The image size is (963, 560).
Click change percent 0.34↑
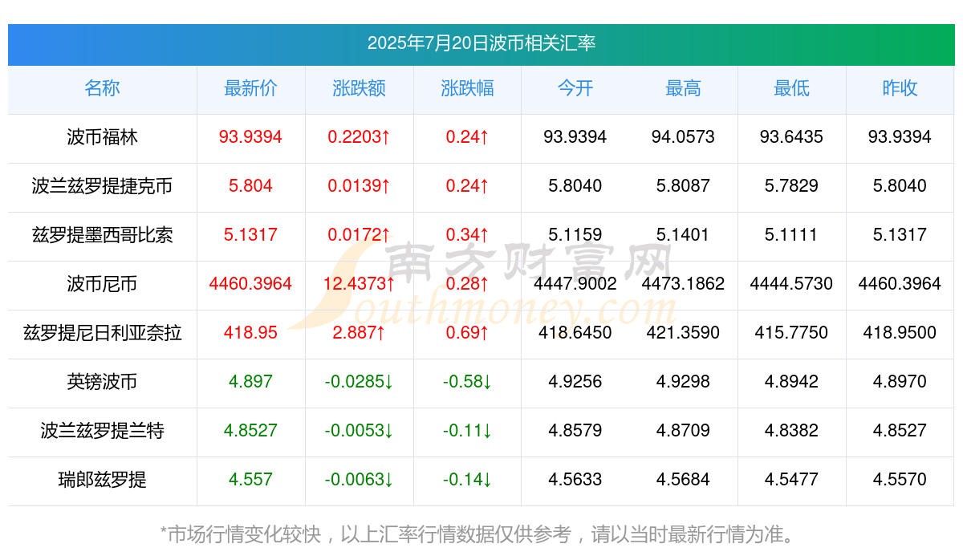pyautogui.click(x=467, y=235)
